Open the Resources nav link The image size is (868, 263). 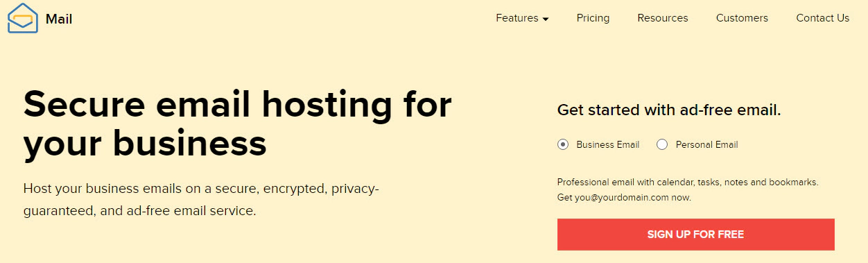[663, 18]
